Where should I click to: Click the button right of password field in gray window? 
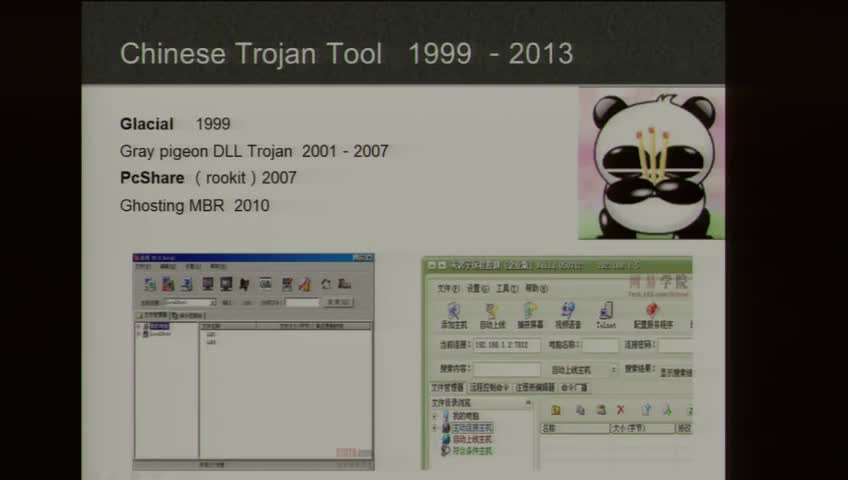click(339, 302)
